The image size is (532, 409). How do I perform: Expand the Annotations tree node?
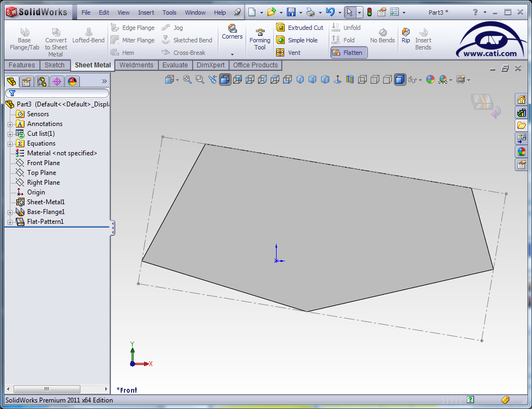(x=10, y=124)
